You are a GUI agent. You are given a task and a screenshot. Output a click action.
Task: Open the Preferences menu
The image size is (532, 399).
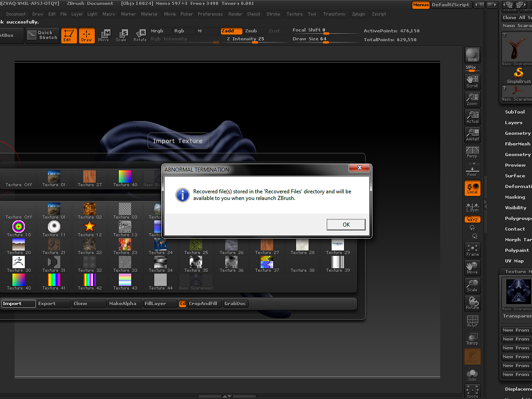pyautogui.click(x=210, y=14)
